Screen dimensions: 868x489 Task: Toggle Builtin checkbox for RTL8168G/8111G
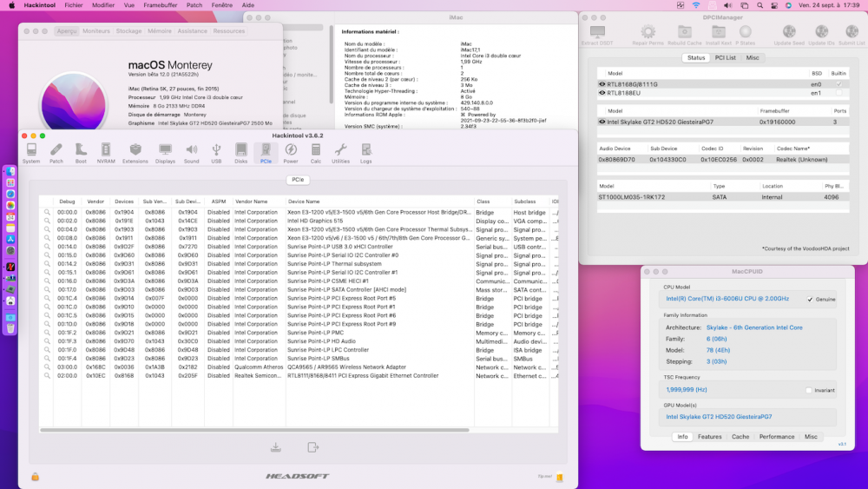click(x=839, y=84)
